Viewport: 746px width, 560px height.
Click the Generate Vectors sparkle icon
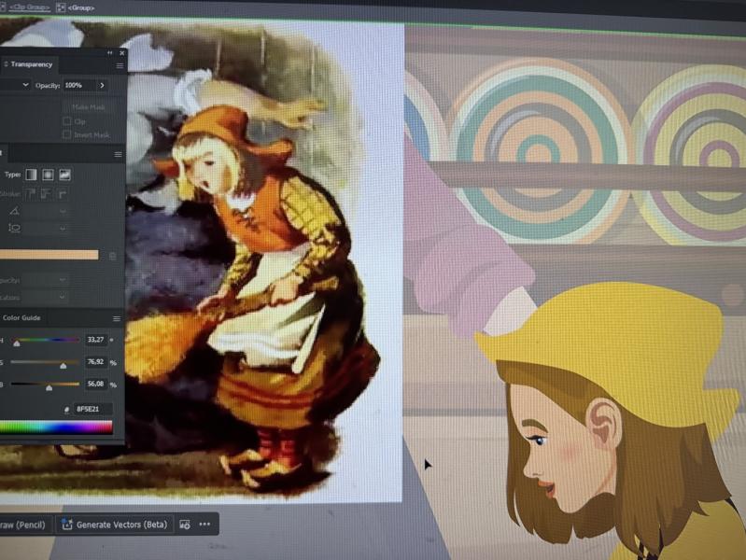click(67, 525)
